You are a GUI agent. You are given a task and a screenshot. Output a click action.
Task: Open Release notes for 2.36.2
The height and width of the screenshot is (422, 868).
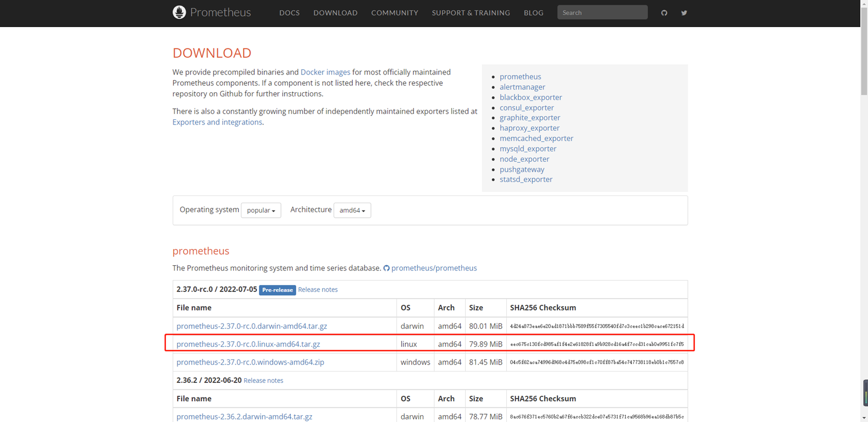click(263, 381)
